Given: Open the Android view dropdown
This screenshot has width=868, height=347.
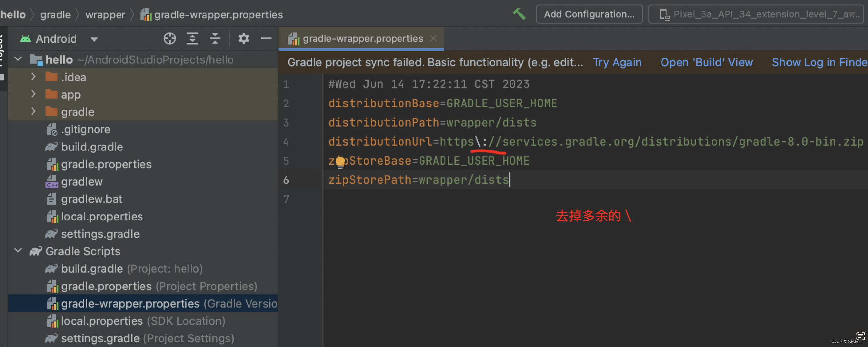Looking at the screenshot, I should click(94, 39).
